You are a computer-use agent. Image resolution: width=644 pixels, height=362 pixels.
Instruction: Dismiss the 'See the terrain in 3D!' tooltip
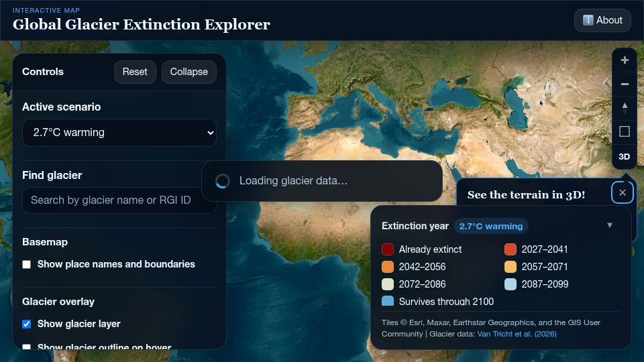(x=623, y=192)
